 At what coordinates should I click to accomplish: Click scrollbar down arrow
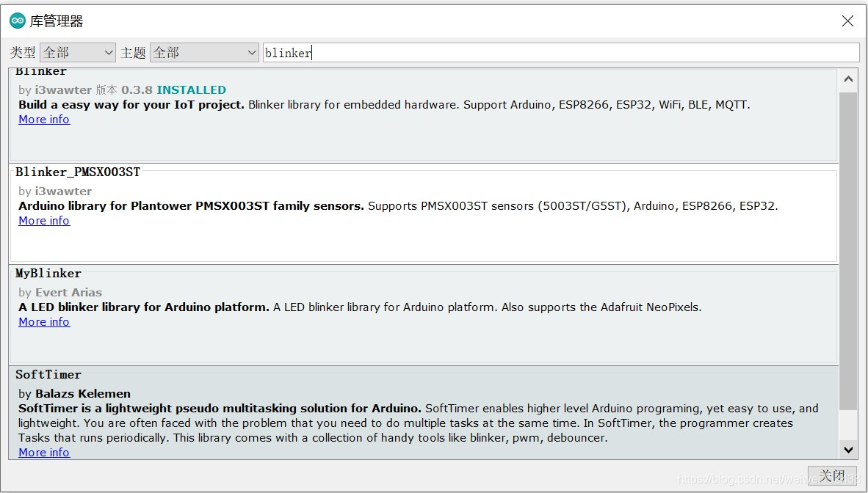pyautogui.click(x=848, y=449)
